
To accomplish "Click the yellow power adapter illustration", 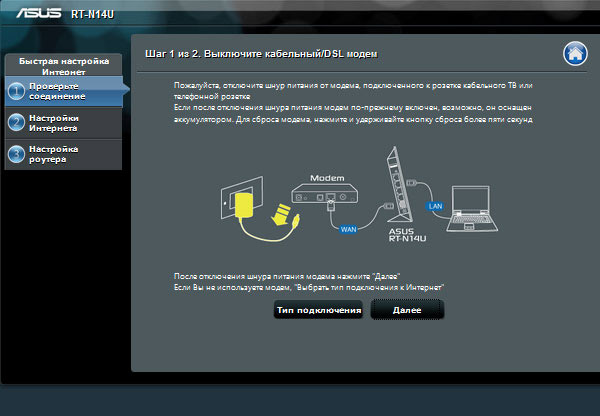I will [244, 205].
